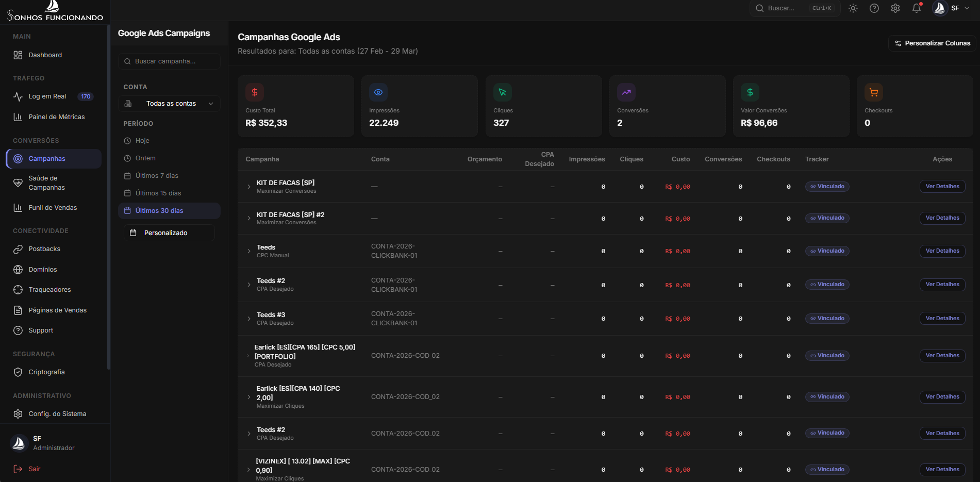980x482 pixels.
Task: Click the Funil de Vendas chart icon
Action: tap(18, 208)
